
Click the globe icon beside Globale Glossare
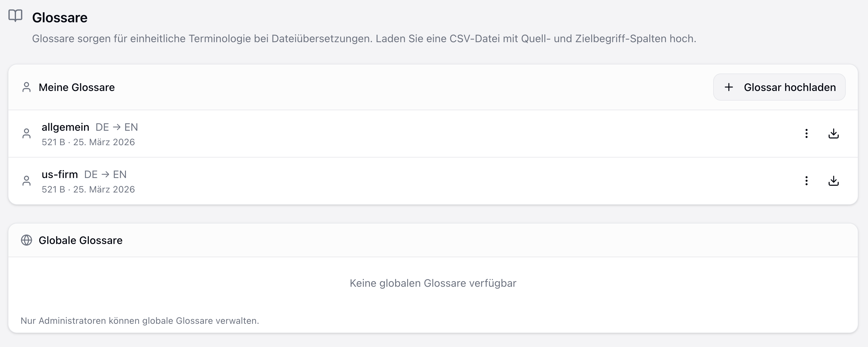coord(27,240)
